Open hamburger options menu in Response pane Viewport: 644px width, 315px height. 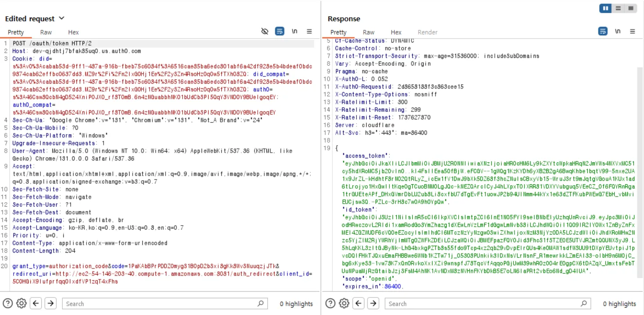tap(633, 31)
